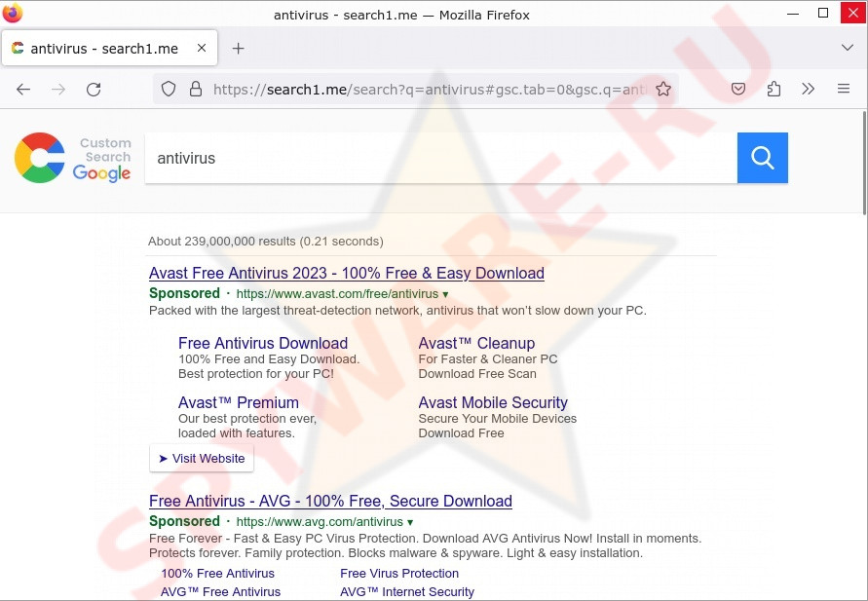Open Free Antivirus - AVG sponsored link
This screenshot has width=868, height=601.
click(x=330, y=502)
